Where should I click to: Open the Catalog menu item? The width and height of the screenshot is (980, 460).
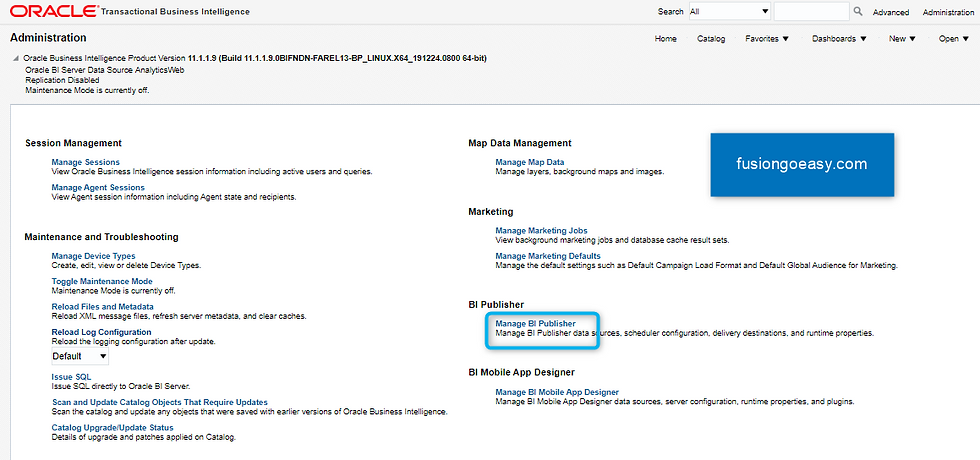click(711, 39)
